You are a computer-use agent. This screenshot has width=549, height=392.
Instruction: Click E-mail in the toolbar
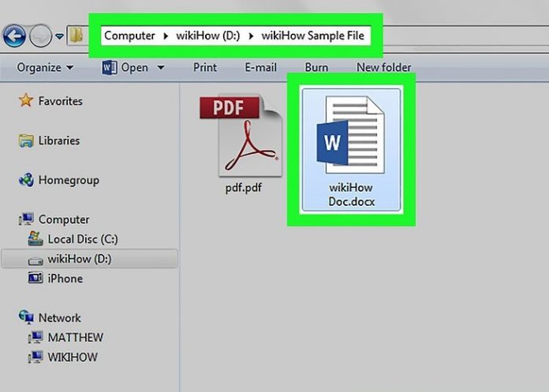[x=261, y=68]
